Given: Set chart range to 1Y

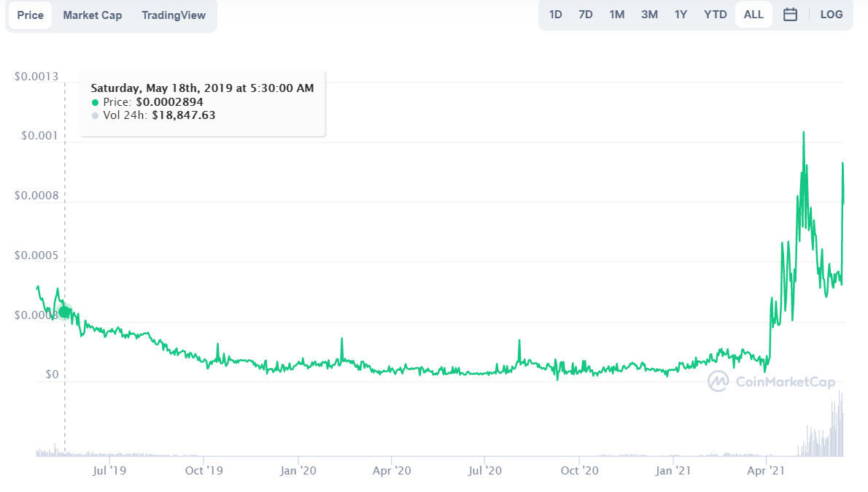Looking at the screenshot, I should (681, 15).
